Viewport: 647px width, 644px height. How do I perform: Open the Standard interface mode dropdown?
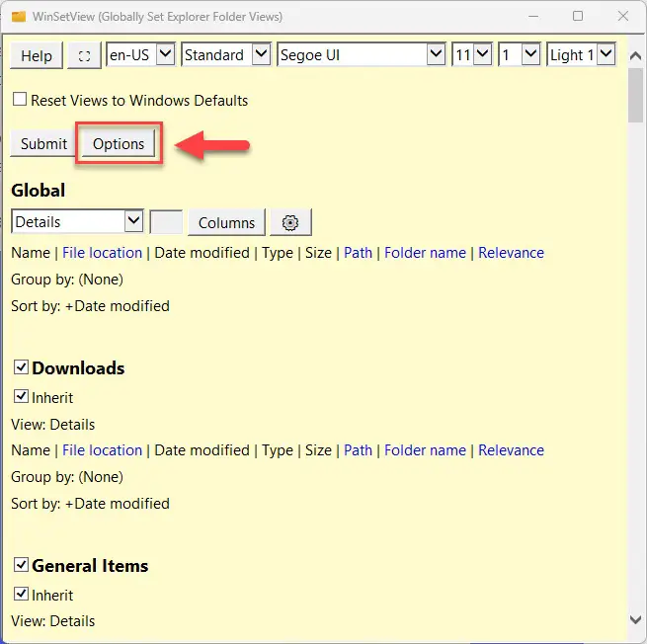[x=225, y=54]
